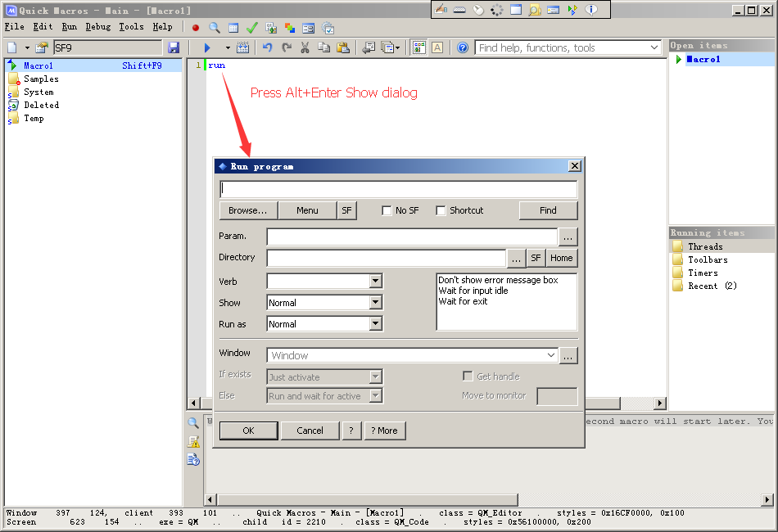Expand the Window combo box

[551, 355]
